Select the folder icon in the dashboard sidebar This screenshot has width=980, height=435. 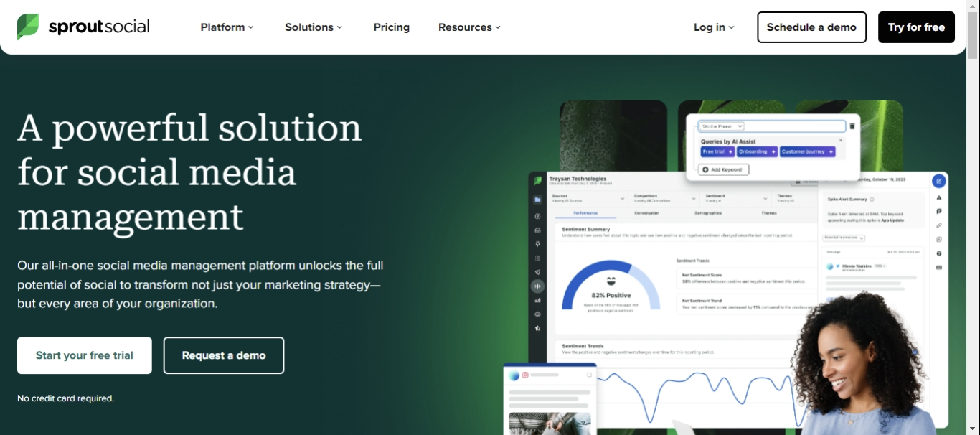(x=537, y=200)
